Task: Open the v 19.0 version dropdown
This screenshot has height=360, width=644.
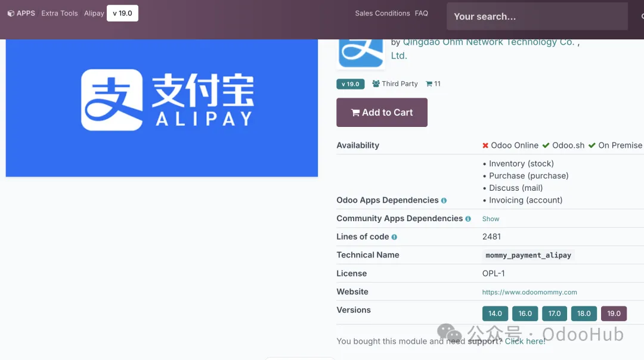Action: [x=122, y=13]
